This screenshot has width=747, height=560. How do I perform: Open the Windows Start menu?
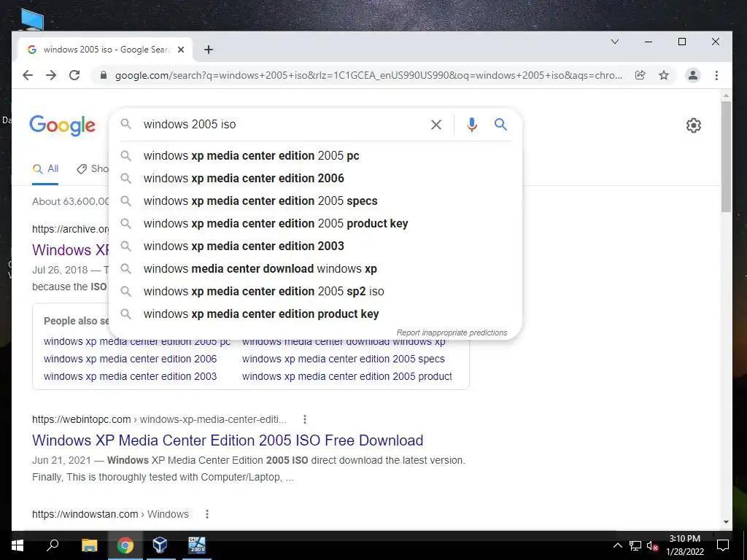click(18, 545)
